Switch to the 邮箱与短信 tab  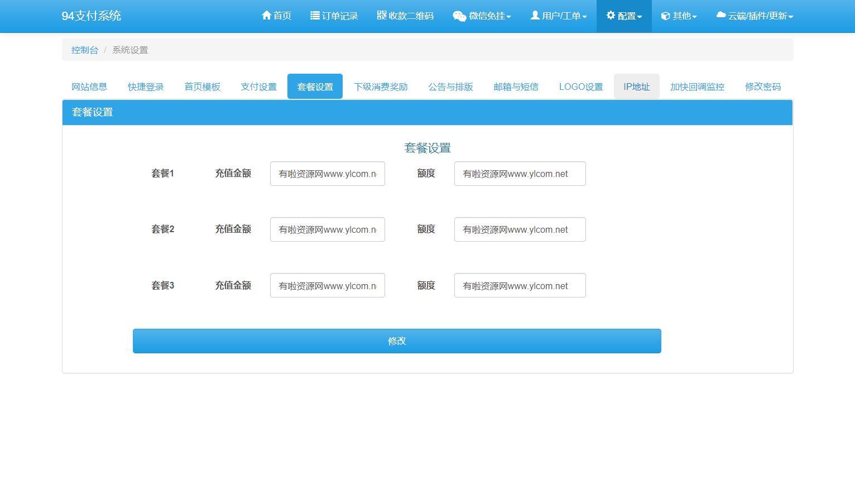click(516, 87)
